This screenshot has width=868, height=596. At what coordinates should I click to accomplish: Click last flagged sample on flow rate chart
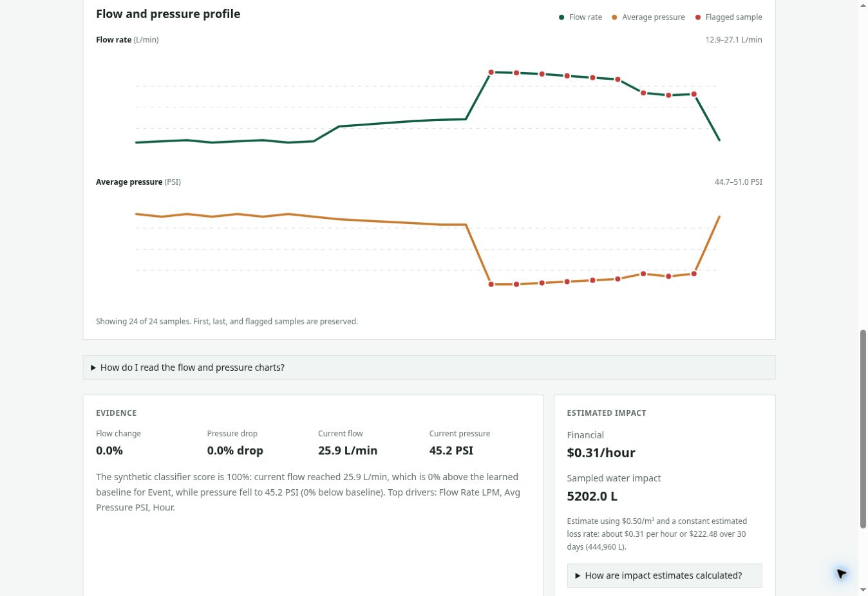click(x=693, y=94)
